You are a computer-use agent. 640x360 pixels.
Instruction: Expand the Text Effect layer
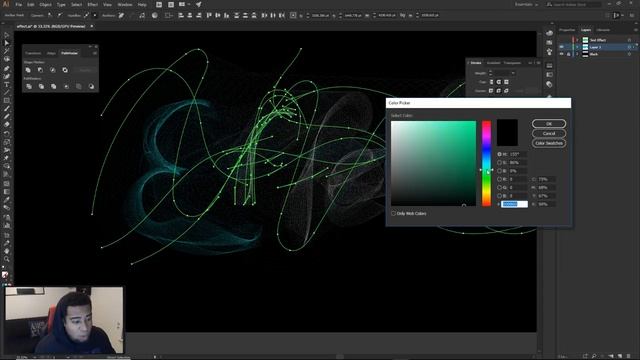click(x=577, y=40)
